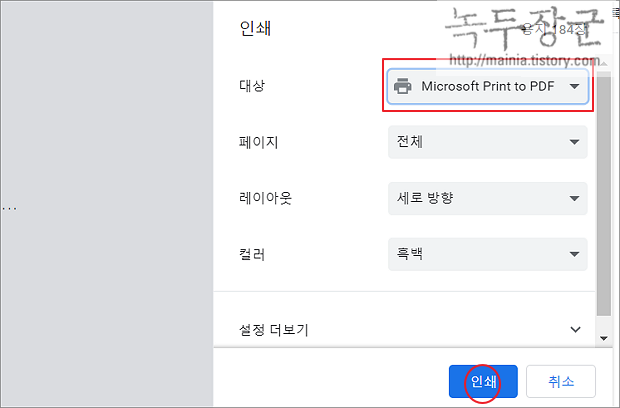Click the sheet count text at top right
The image size is (620, 408).
coord(554,29)
